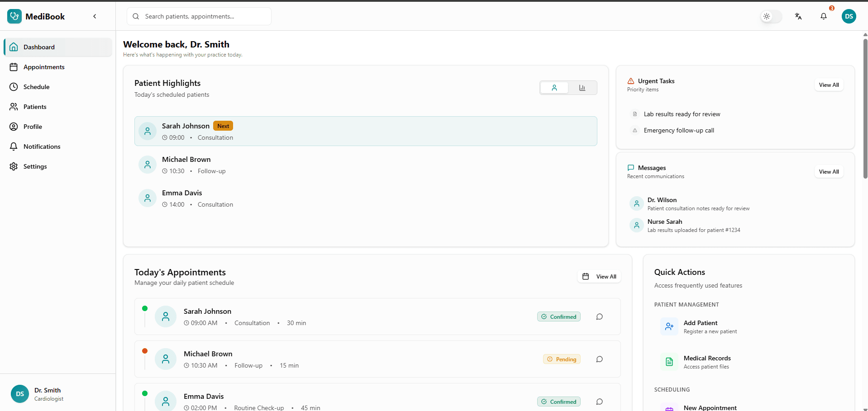Viewport: 868px width, 411px height.
Task: Click View All in Today's Appointments
Action: (x=599, y=277)
